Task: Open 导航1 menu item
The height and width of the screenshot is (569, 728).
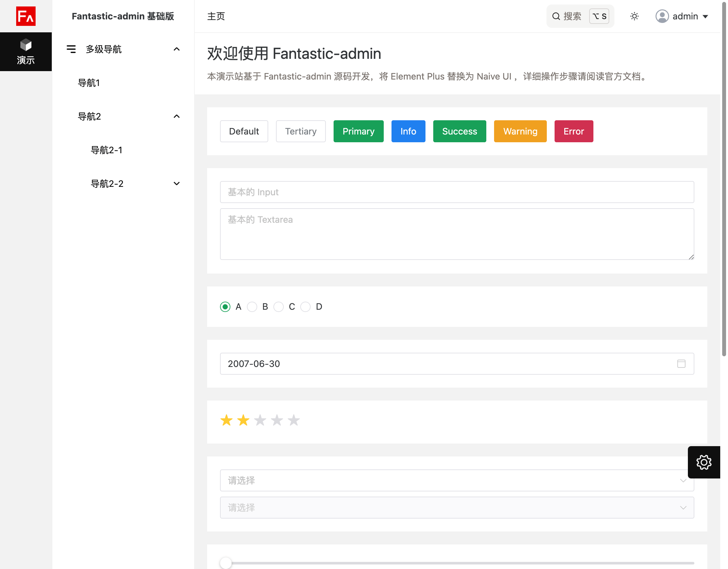Action: click(x=89, y=83)
